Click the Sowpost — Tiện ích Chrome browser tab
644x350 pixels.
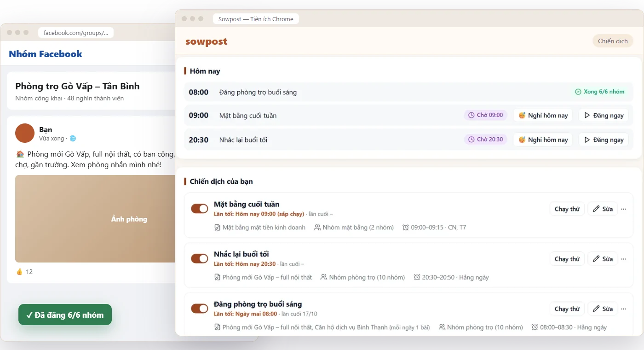click(x=256, y=19)
